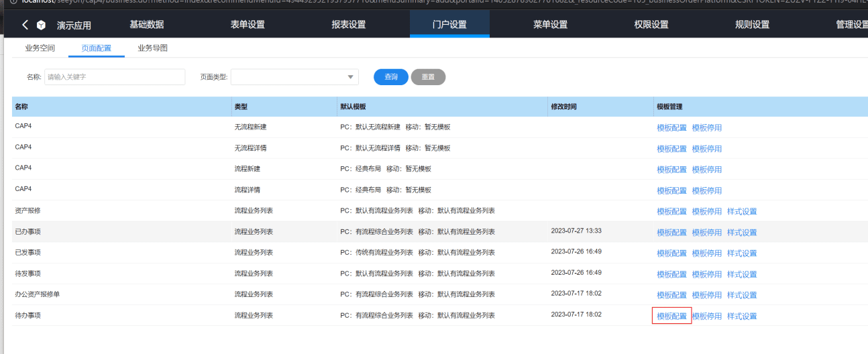Expand the 页面类型 dropdown
Viewport: 868px width, 354px height.
point(294,77)
